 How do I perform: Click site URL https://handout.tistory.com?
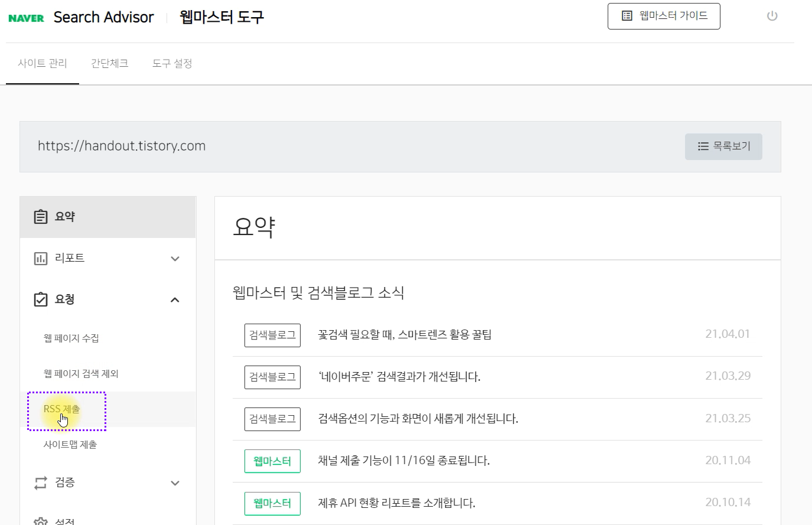pyautogui.click(x=122, y=146)
